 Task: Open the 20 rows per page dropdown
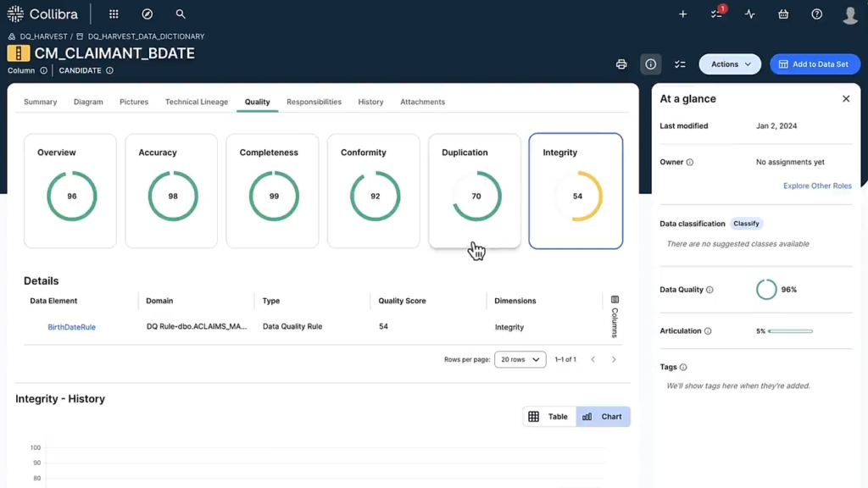pos(520,359)
